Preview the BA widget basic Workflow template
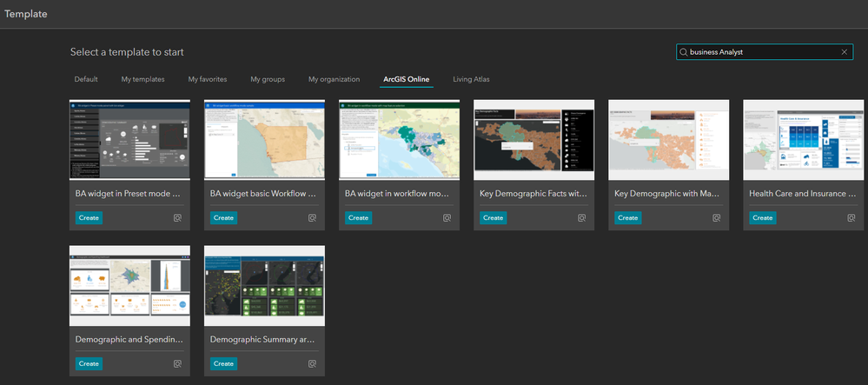The height and width of the screenshot is (385, 868). (x=312, y=218)
